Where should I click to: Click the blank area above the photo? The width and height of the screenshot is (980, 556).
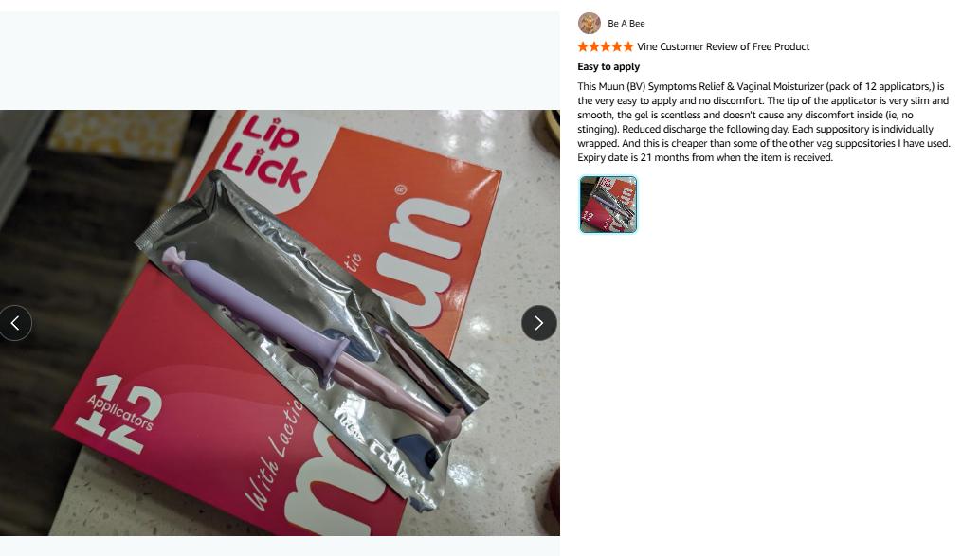click(280, 61)
